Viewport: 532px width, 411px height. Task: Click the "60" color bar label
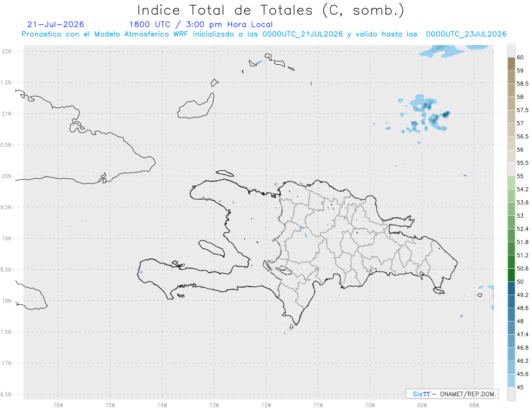pyautogui.click(x=520, y=57)
